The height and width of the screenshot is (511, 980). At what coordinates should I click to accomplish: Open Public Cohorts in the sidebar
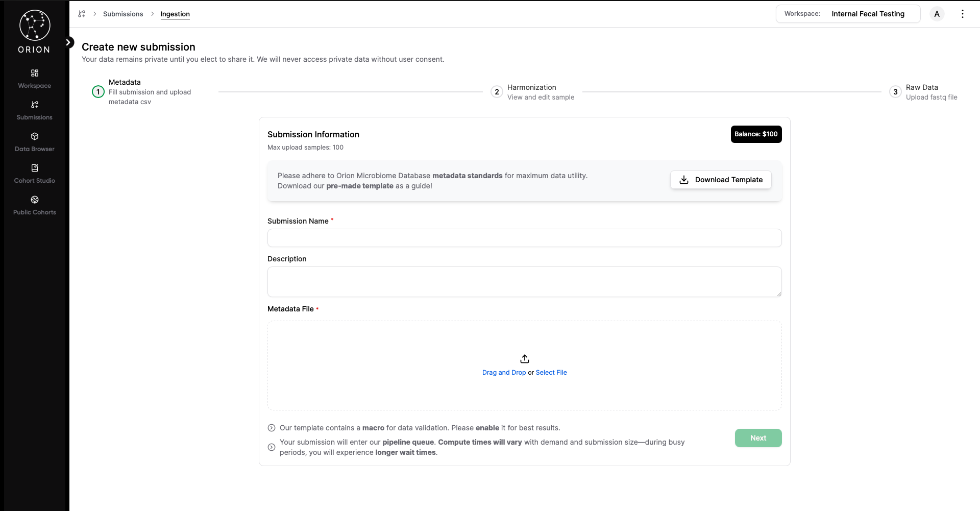34,205
